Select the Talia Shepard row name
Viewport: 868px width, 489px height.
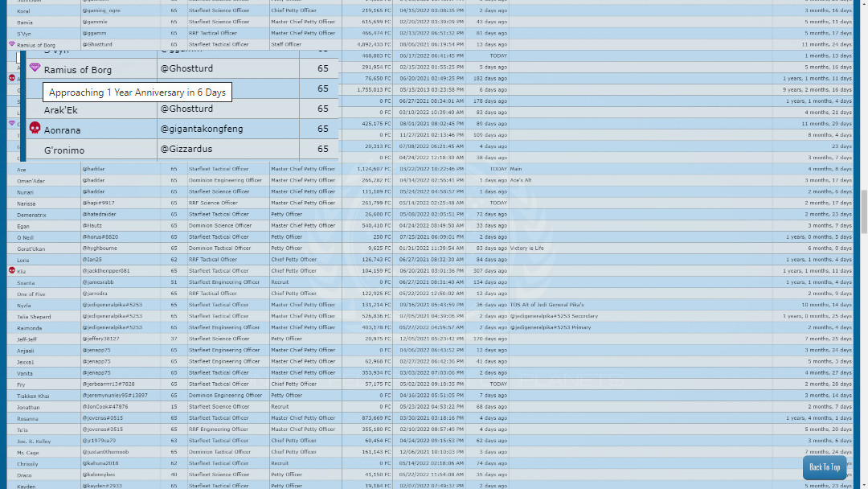point(34,316)
